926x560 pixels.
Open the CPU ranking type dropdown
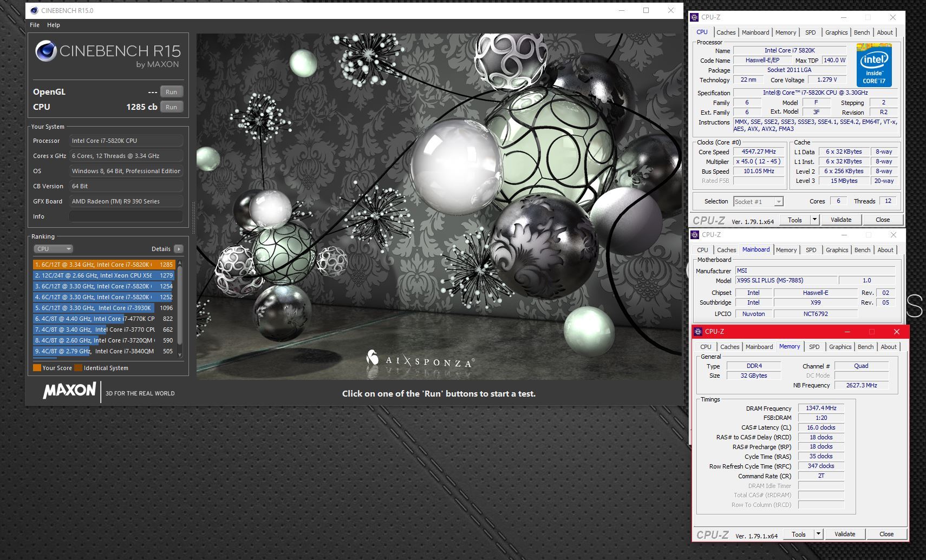pyautogui.click(x=53, y=249)
